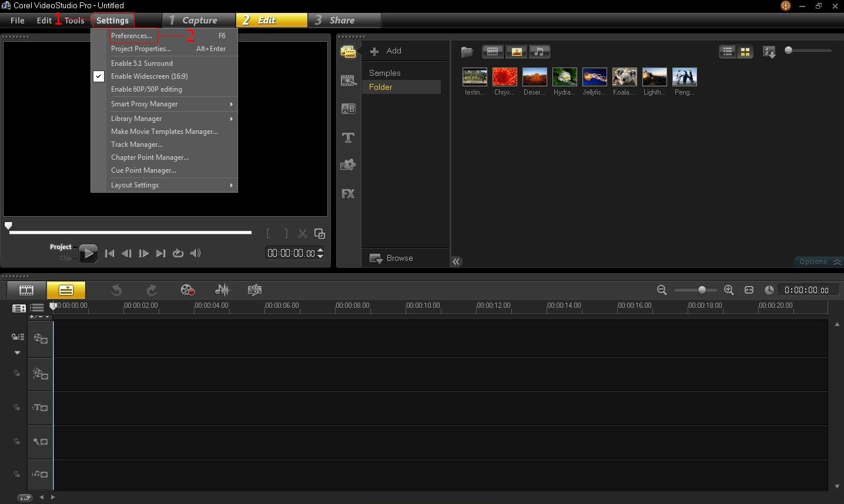Jump to the start (Home) button
The height and width of the screenshot is (504, 844).
coord(109,253)
